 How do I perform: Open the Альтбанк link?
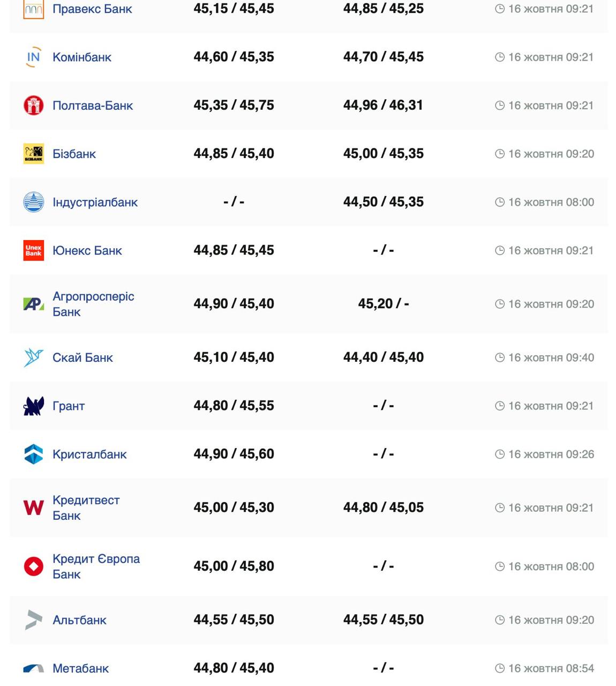pos(79,620)
